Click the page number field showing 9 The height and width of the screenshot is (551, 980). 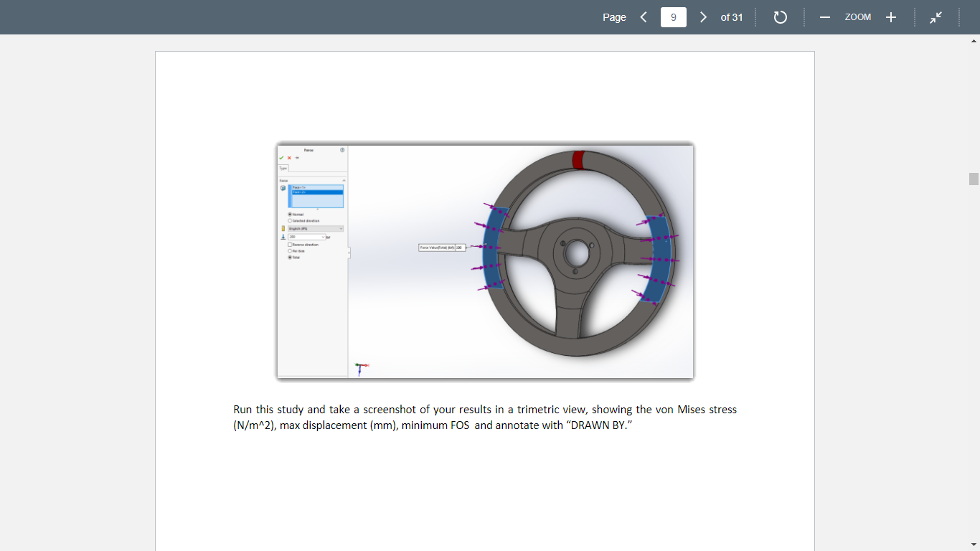tap(673, 17)
